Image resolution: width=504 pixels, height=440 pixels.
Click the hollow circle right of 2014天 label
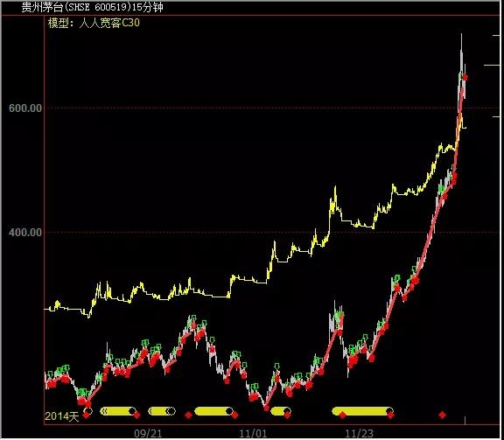(88, 411)
